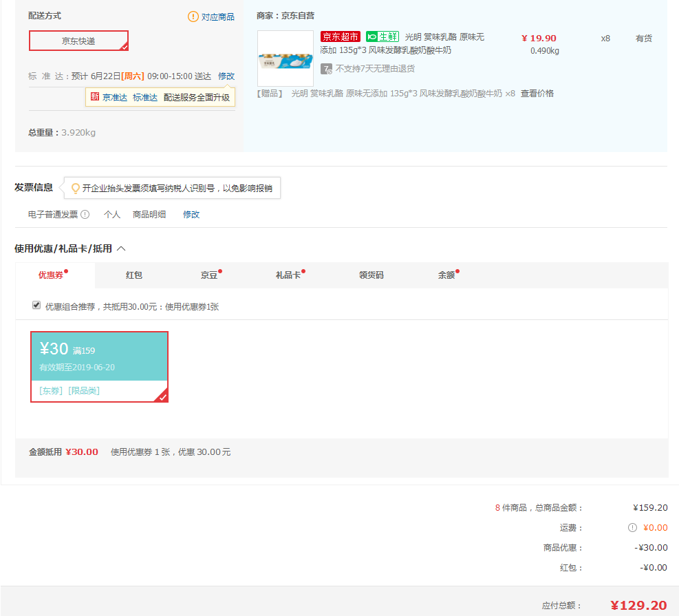Click the 商品优惠 -¥30.00 value
The image size is (679, 616).
pyautogui.click(x=651, y=548)
